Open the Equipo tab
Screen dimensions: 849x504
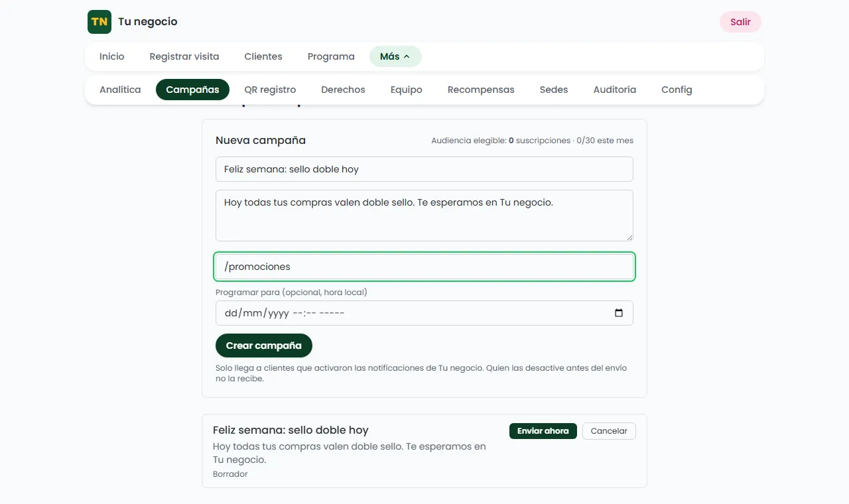pos(407,90)
